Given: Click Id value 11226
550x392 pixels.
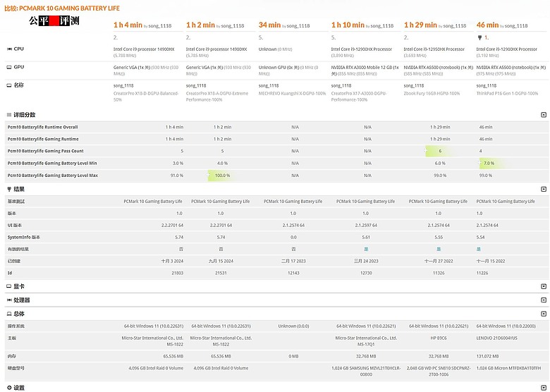Looking at the screenshot, I should click(482, 273).
